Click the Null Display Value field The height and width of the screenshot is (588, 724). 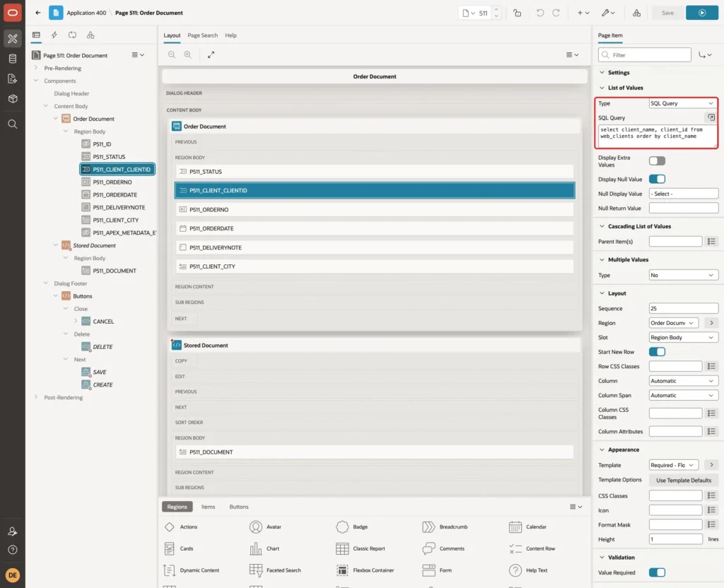pos(684,194)
